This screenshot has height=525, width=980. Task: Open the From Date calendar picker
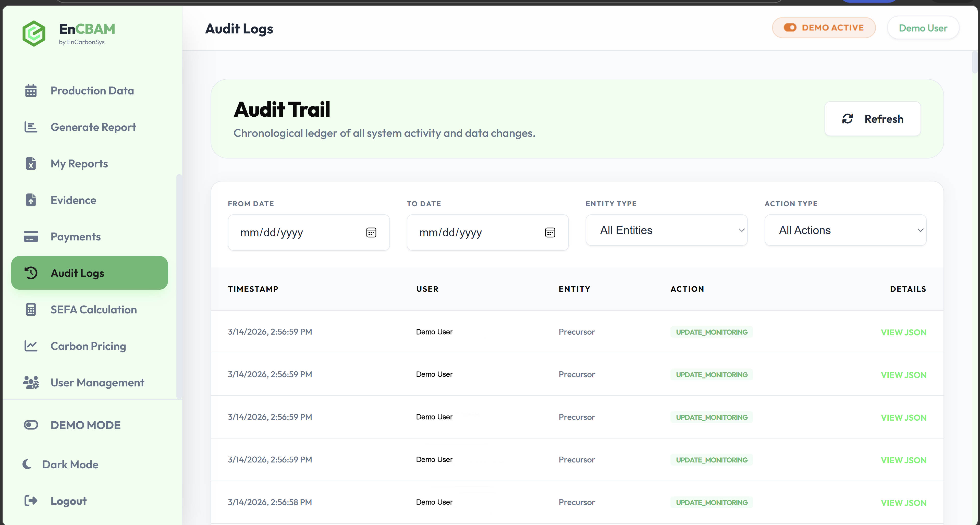372,233
